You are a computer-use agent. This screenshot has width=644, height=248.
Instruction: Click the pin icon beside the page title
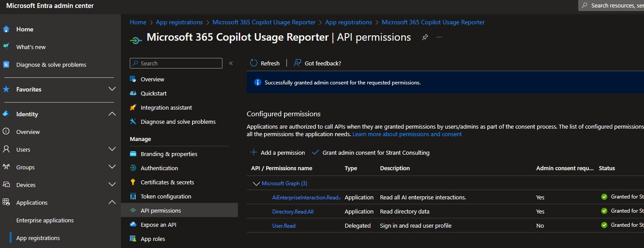point(425,38)
